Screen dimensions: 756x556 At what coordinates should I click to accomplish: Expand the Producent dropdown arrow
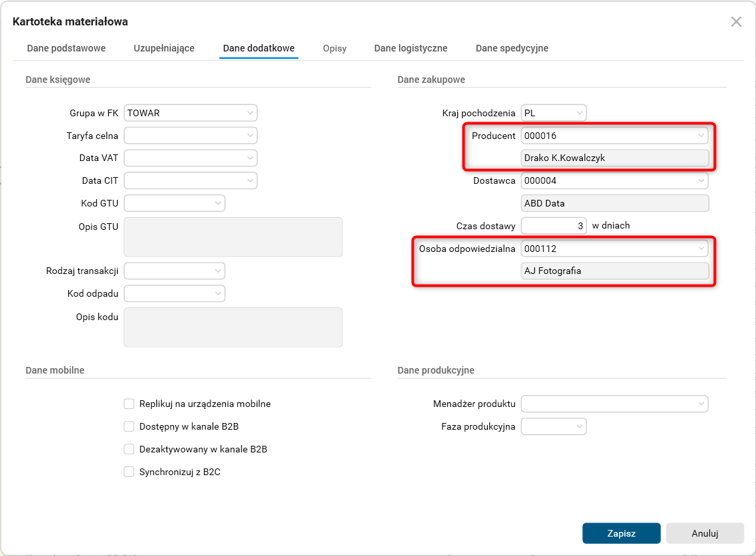(x=701, y=136)
